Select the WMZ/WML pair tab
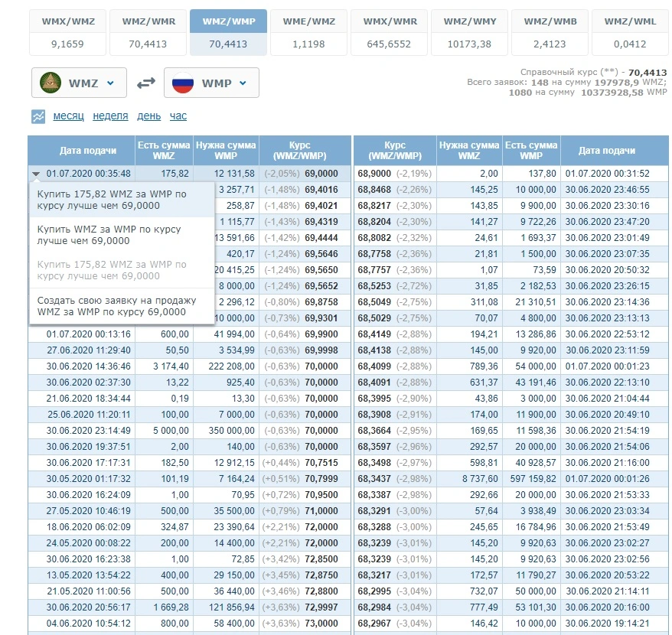 point(630,33)
